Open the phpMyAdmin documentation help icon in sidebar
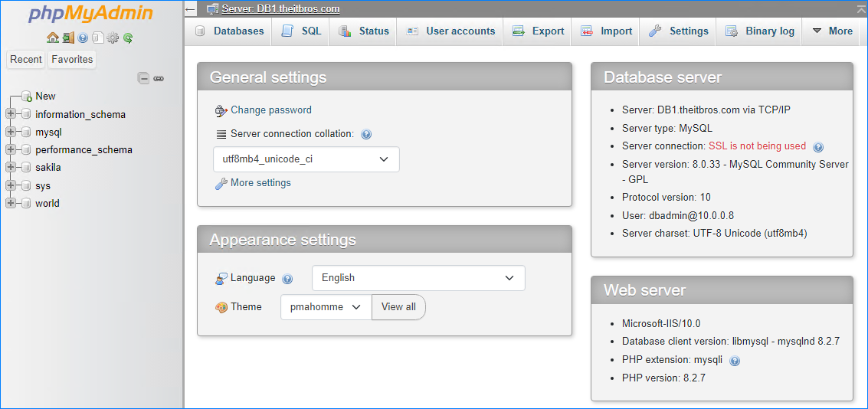The width and height of the screenshot is (868, 409). click(x=83, y=38)
